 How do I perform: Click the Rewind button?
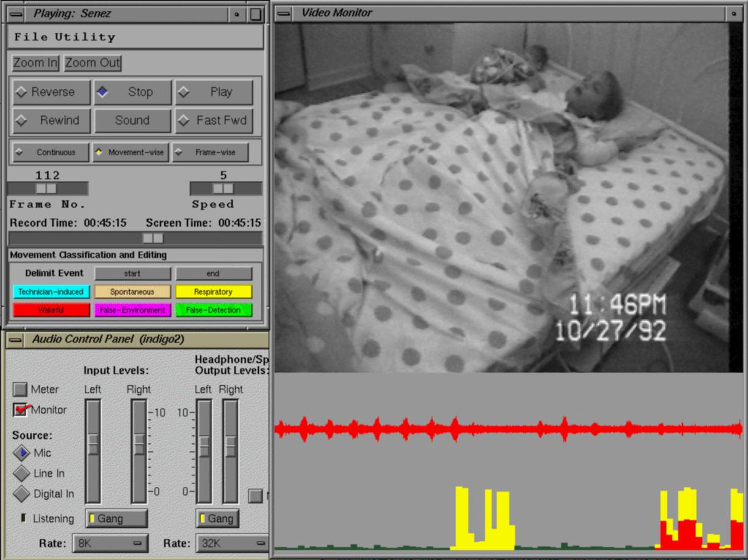pyautogui.click(x=52, y=121)
